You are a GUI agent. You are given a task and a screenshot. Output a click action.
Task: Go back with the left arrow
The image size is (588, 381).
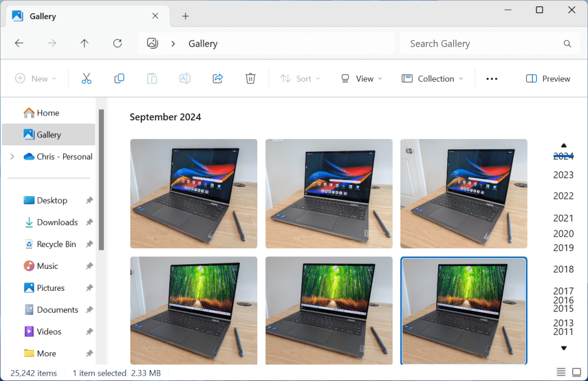19,43
